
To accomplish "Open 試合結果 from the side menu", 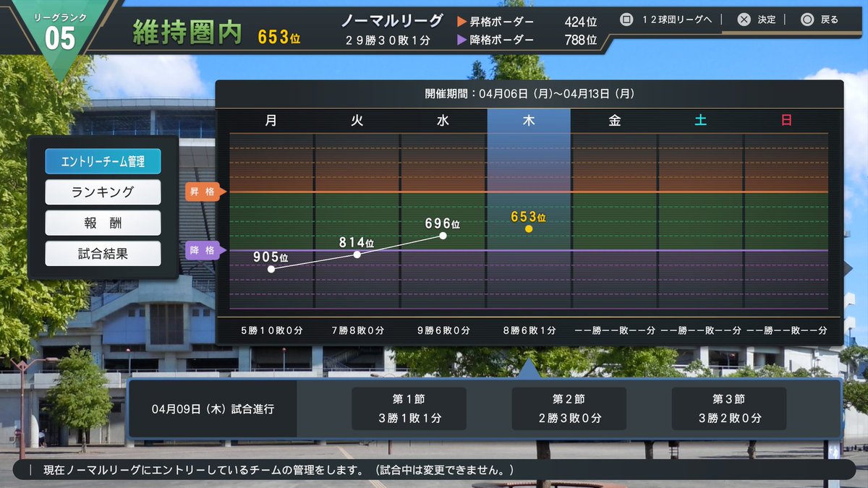I will click(103, 253).
